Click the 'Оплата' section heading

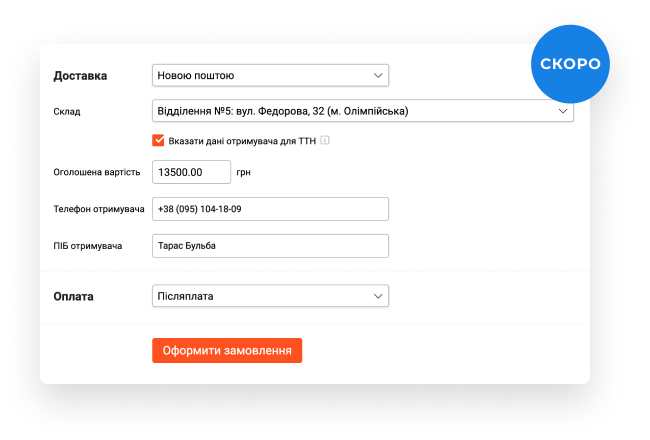point(73,297)
